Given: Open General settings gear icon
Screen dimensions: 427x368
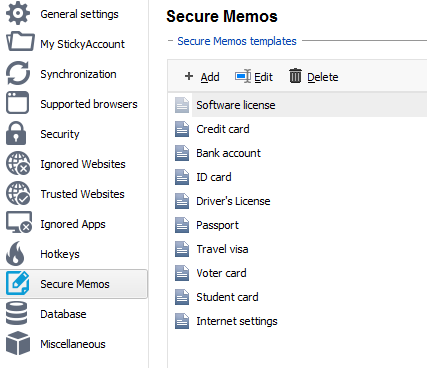Looking at the screenshot, I should click(x=18, y=13).
